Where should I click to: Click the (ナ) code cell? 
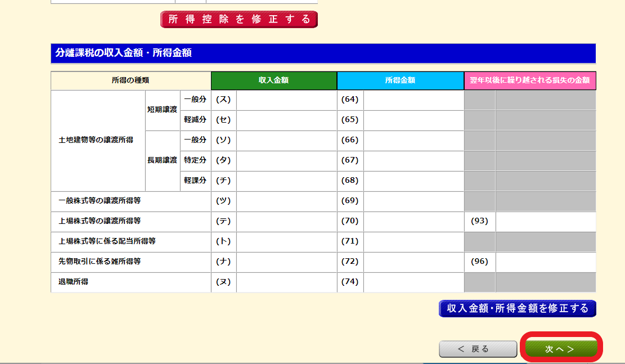pos(223,262)
